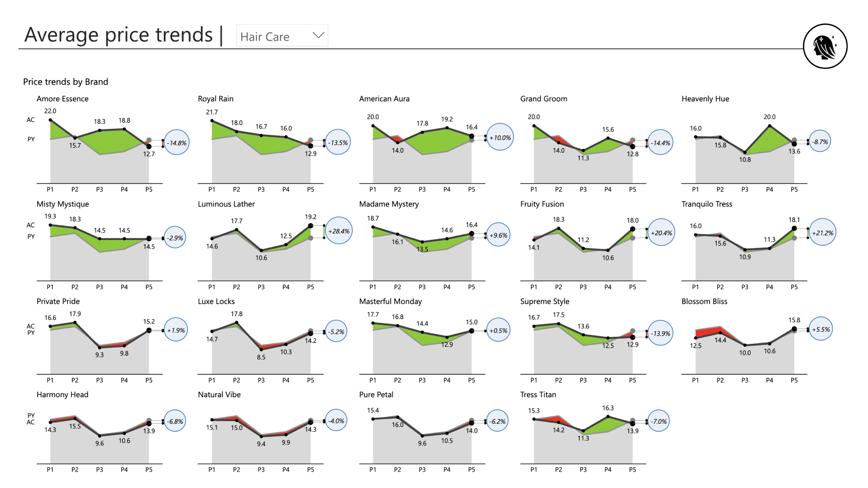Select the Royal Rain chart title
This screenshot has width=868, height=488.
pos(215,99)
